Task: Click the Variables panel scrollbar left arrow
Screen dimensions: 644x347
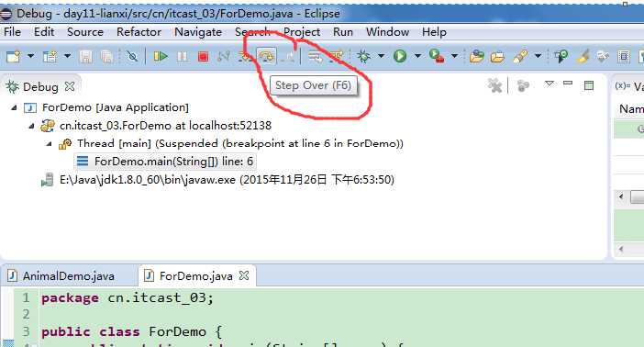Action: click(x=620, y=196)
